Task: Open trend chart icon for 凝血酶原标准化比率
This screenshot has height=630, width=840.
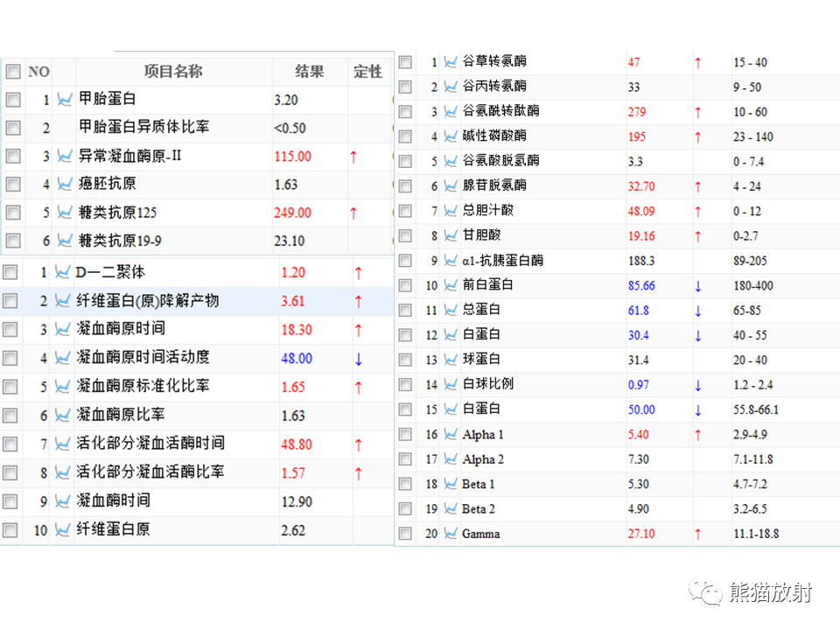Action: click(x=62, y=386)
